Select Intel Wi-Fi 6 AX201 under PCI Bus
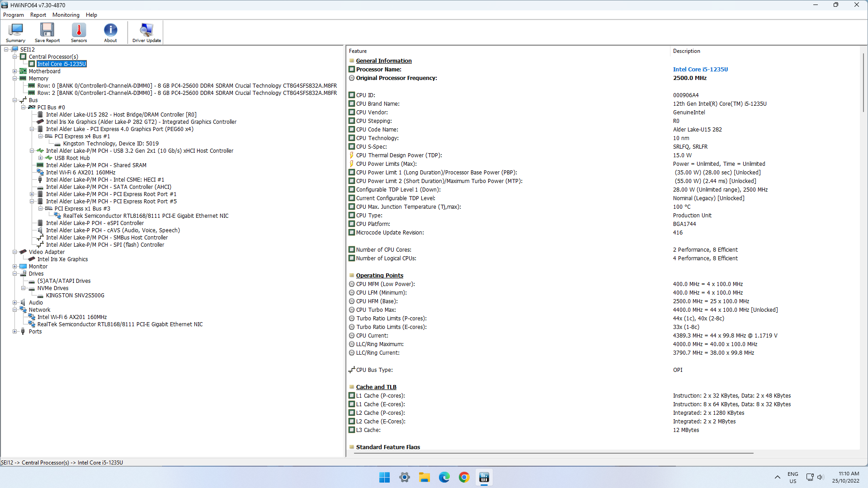Viewport: 868px width, 488px height. tap(80, 173)
